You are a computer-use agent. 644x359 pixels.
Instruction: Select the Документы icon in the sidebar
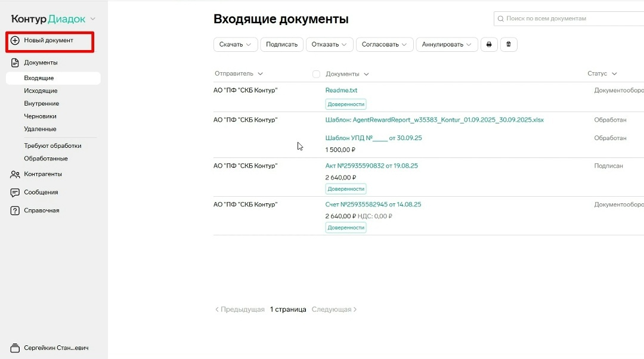14,62
